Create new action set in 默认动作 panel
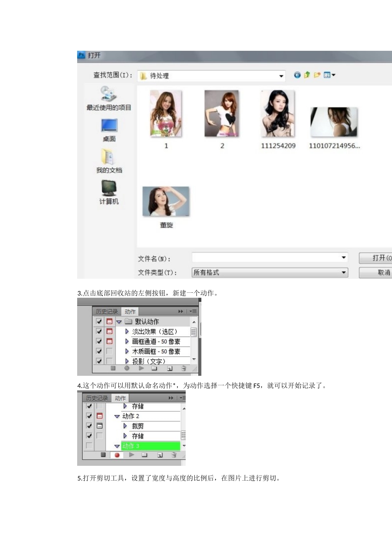This screenshot has width=392, height=555. point(154,368)
